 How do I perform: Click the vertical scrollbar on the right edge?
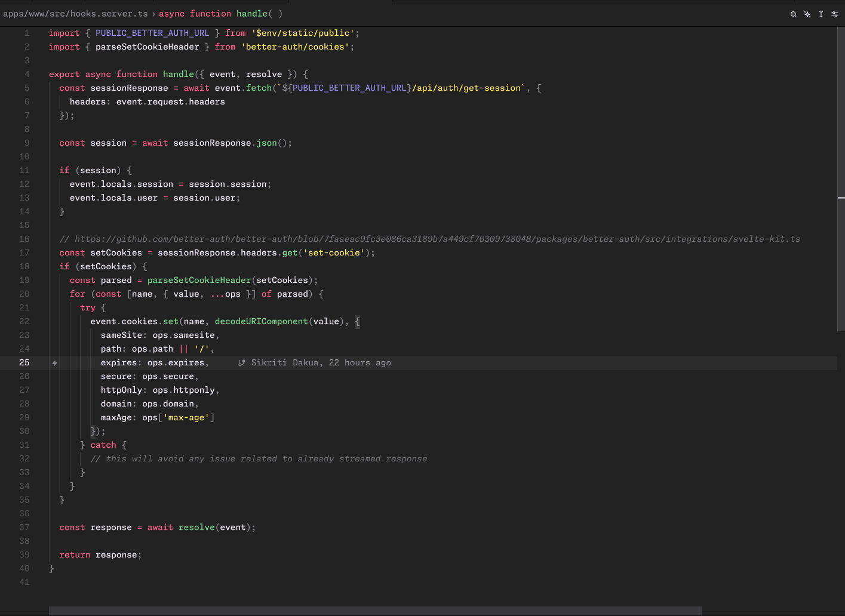pos(841,179)
